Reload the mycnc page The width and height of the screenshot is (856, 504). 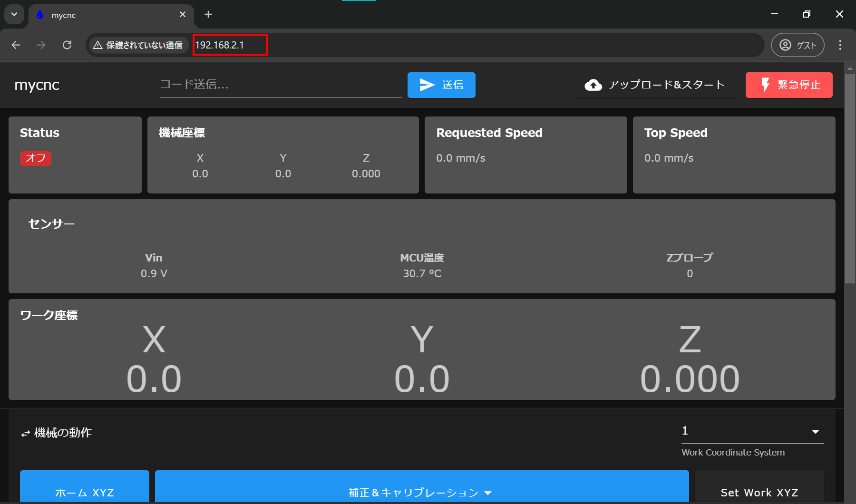[x=67, y=45]
